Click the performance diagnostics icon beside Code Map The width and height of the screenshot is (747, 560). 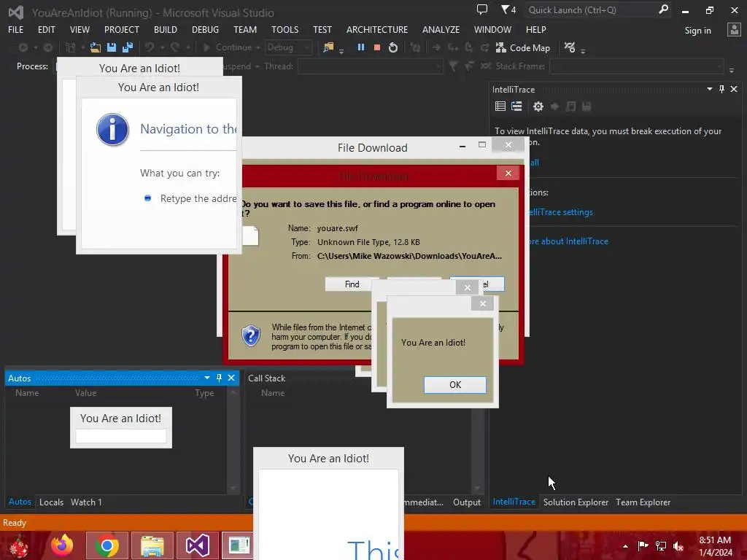(x=570, y=47)
